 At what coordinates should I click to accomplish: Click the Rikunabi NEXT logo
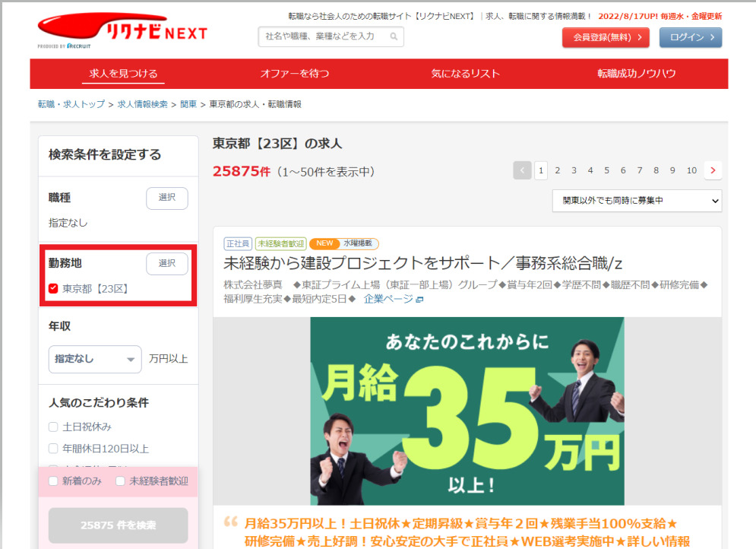(122, 30)
